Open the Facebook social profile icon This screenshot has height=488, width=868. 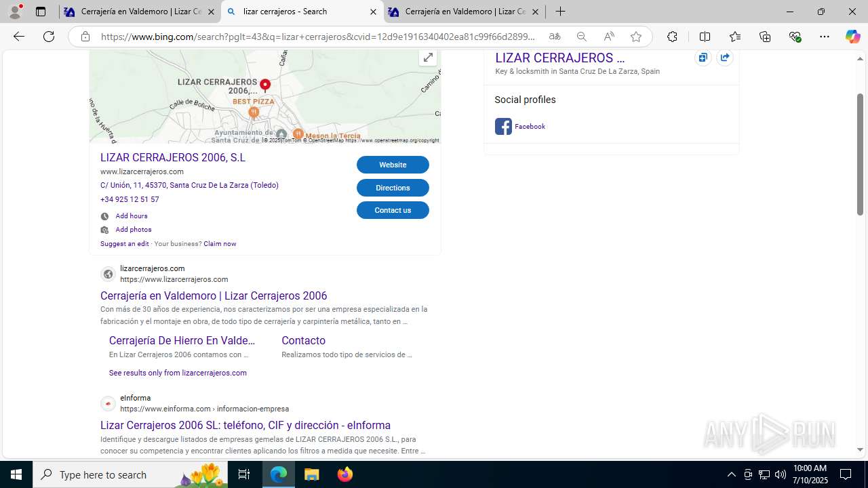pos(503,126)
